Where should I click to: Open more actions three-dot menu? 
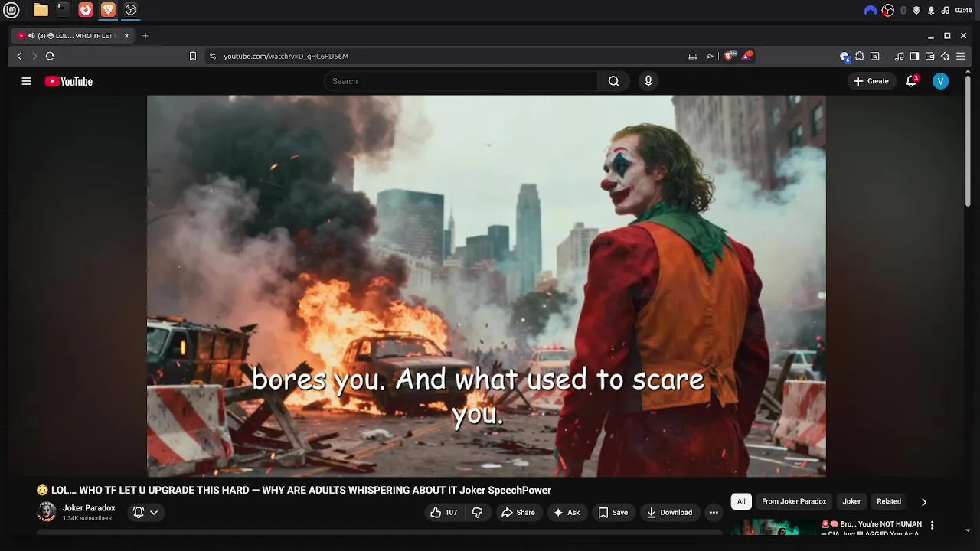[714, 513]
